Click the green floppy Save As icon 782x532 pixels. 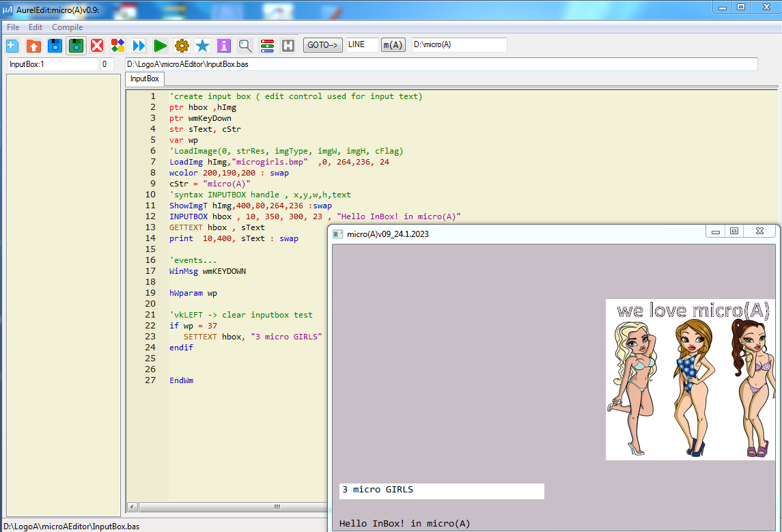(76, 46)
